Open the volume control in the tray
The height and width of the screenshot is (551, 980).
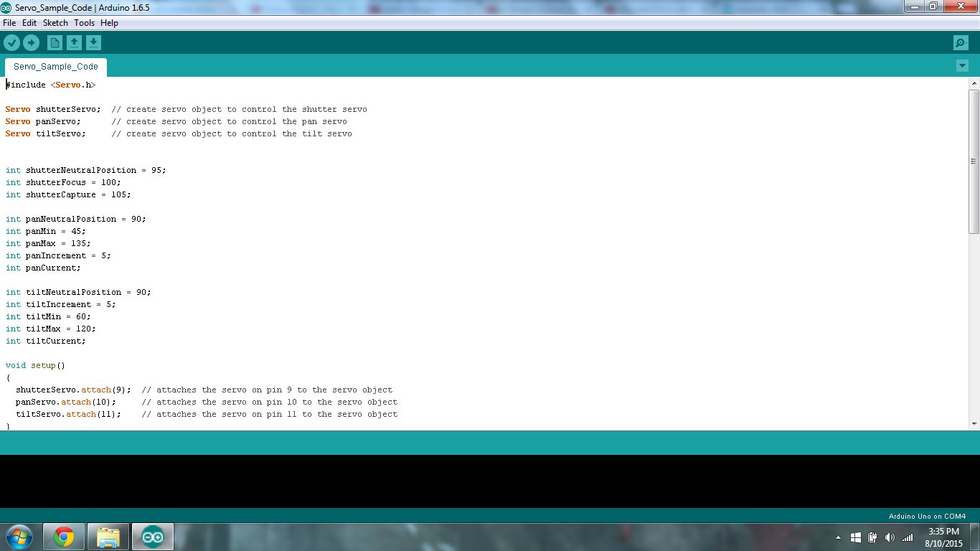(x=890, y=537)
